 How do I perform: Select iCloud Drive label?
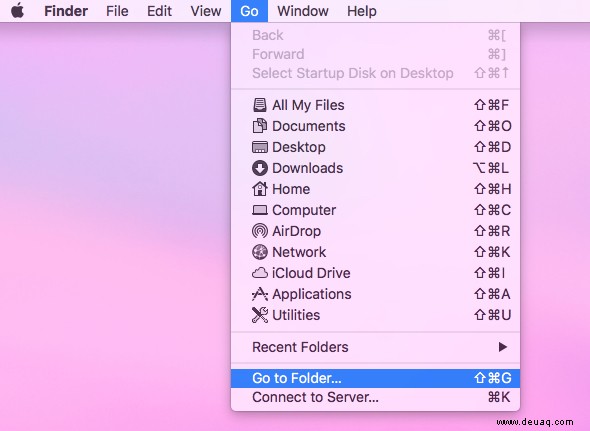(311, 273)
